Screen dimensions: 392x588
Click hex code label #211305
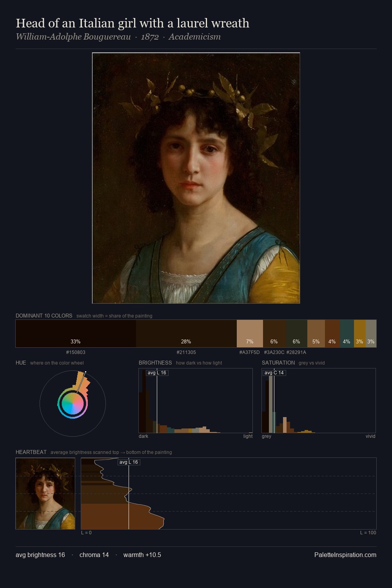[x=186, y=352]
